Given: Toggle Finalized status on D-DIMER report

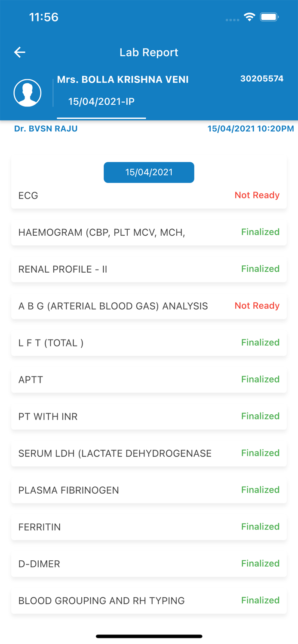Looking at the screenshot, I should (260, 563).
